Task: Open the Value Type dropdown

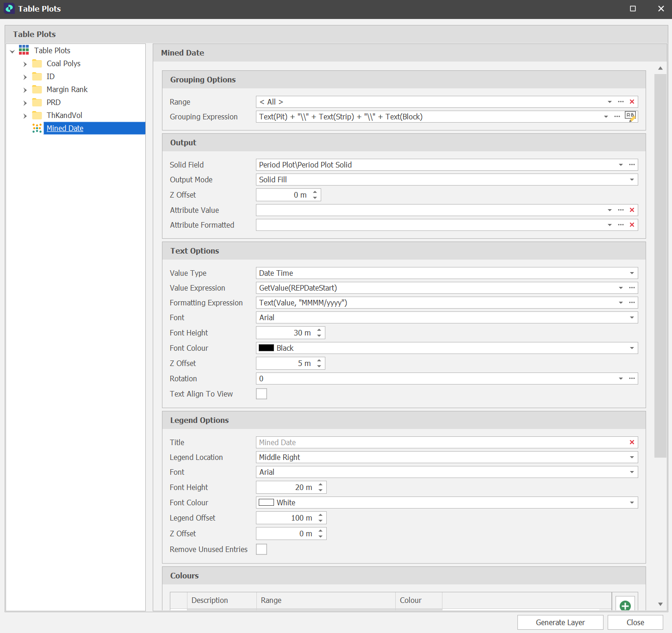Action: click(632, 273)
